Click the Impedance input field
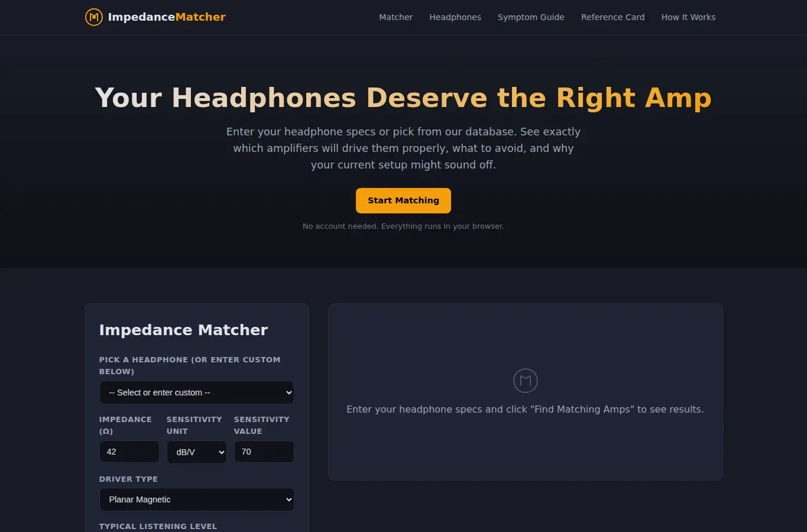 (x=129, y=452)
